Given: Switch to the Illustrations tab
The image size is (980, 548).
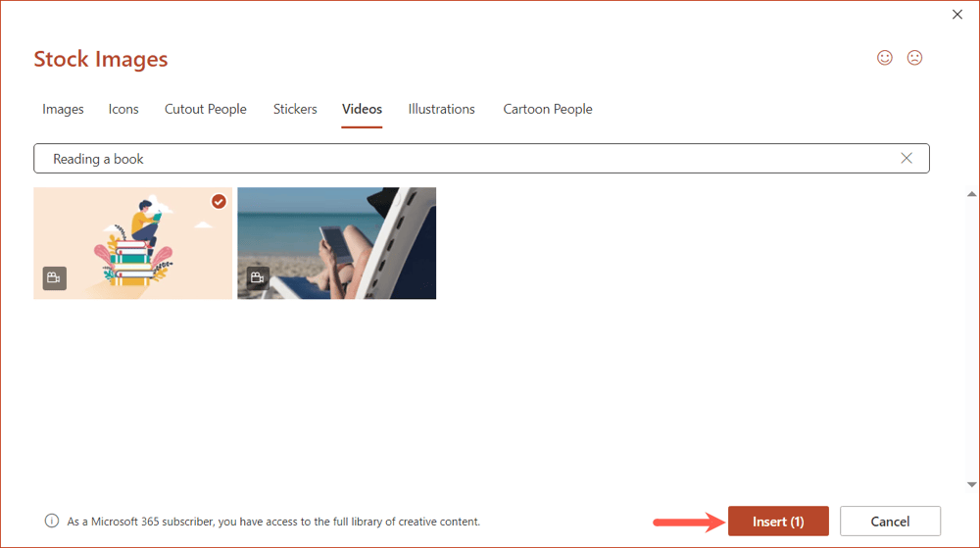Looking at the screenshot, I should pyautogui.click(x=441, y=110).
